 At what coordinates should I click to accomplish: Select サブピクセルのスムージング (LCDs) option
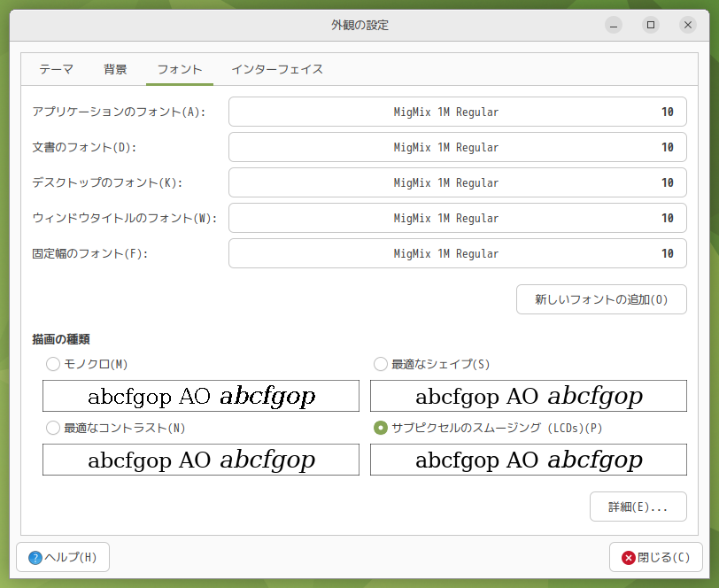(381, 428)
